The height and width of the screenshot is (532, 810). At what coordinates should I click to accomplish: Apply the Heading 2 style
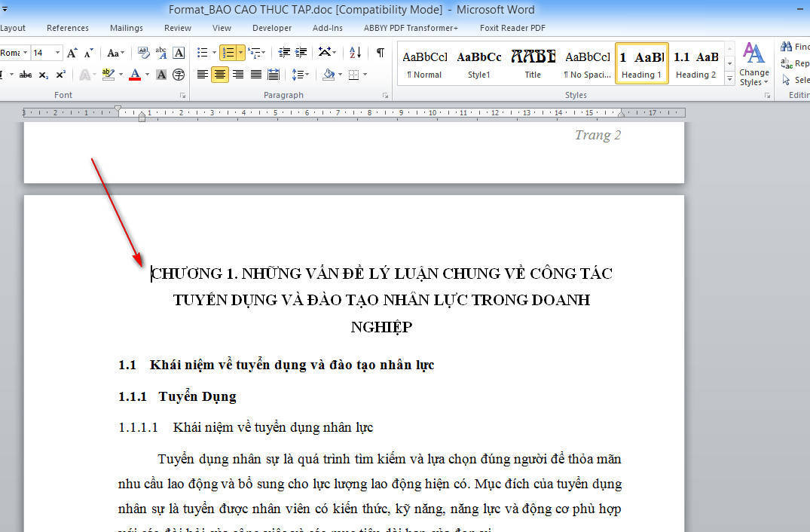tap(695, 63)
